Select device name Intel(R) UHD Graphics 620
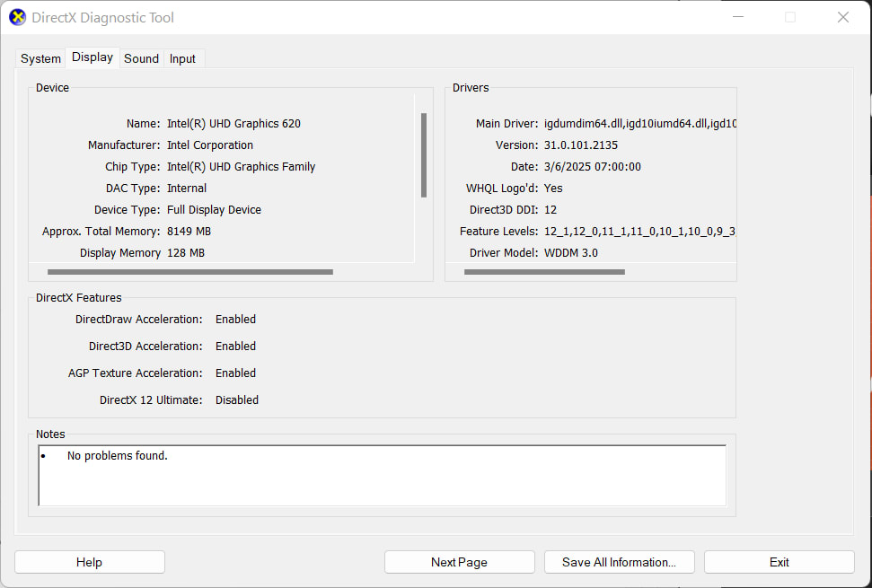Screen dimensions: 872x588 [233, 123]
